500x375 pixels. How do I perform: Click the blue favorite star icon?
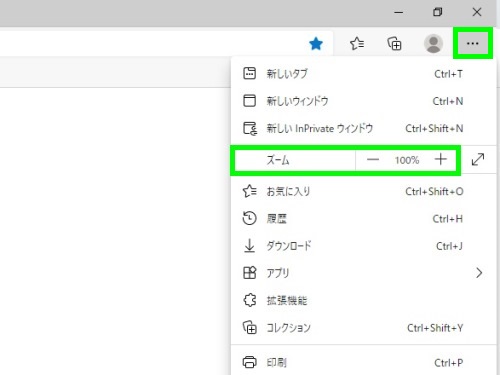tap(316, 44)
